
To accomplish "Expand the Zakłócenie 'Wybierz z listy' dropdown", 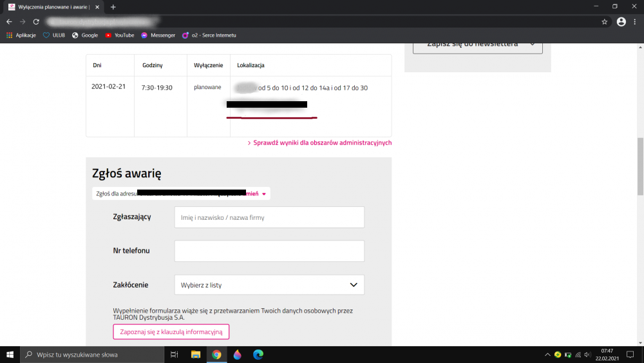I will [x=269, y=285].
